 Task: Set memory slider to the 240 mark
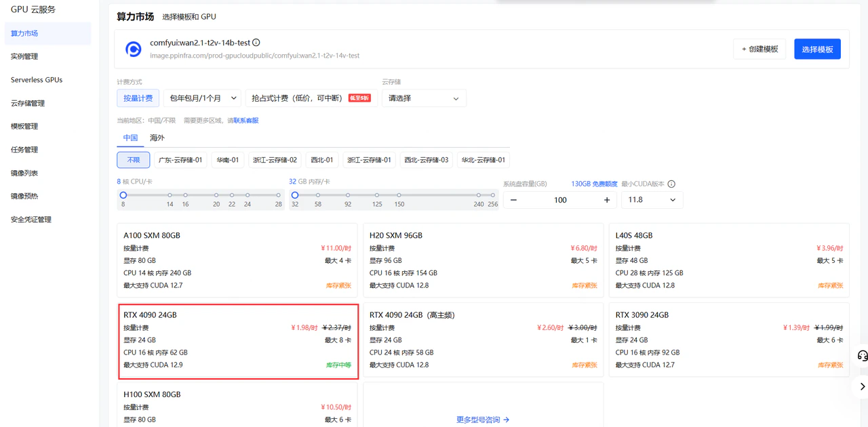(x=479, y=195)
